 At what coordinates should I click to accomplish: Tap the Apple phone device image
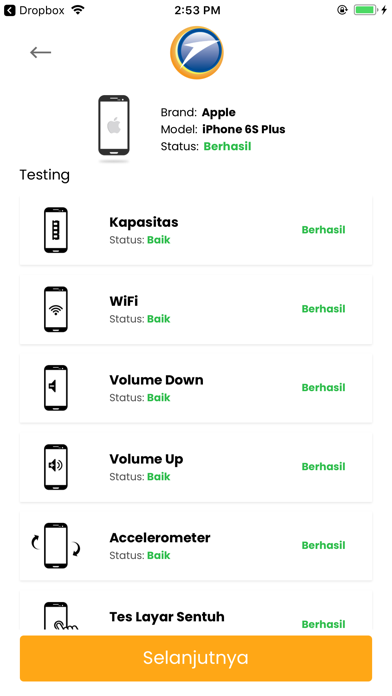click(114, 126)
